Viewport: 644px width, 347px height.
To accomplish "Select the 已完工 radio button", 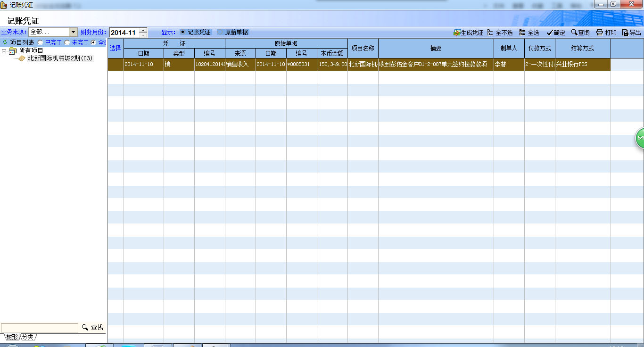I will (40, 42).
